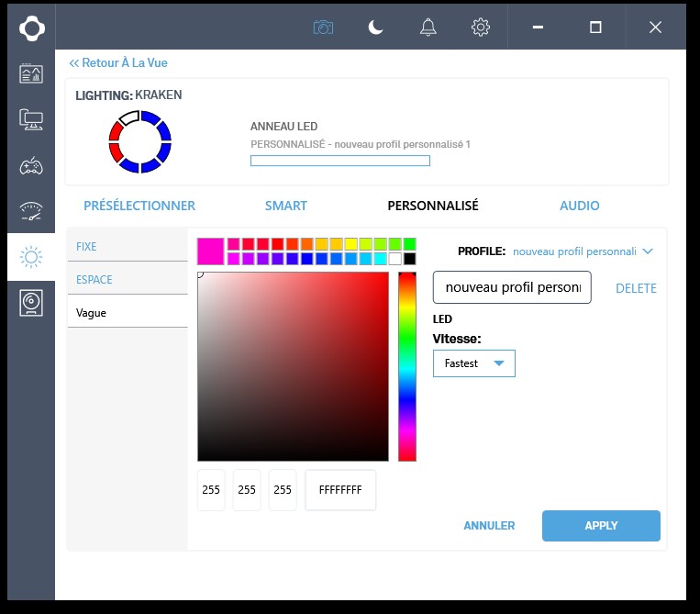Screen dimensions: 700x614
Task: Open the game controller sidebar icon
Action: click(31, 166)
